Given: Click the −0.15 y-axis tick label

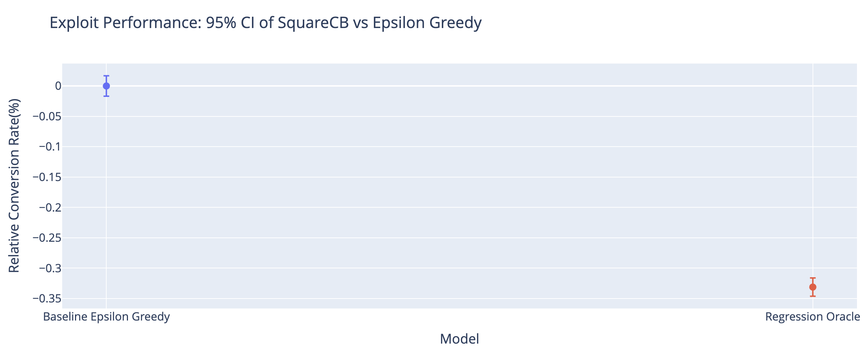Looking at the screenshot, I should point(47,177).
